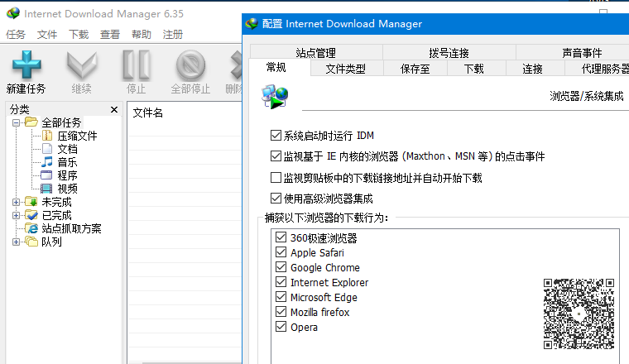Select the 已完成 folder icon

tap(31, 215)
